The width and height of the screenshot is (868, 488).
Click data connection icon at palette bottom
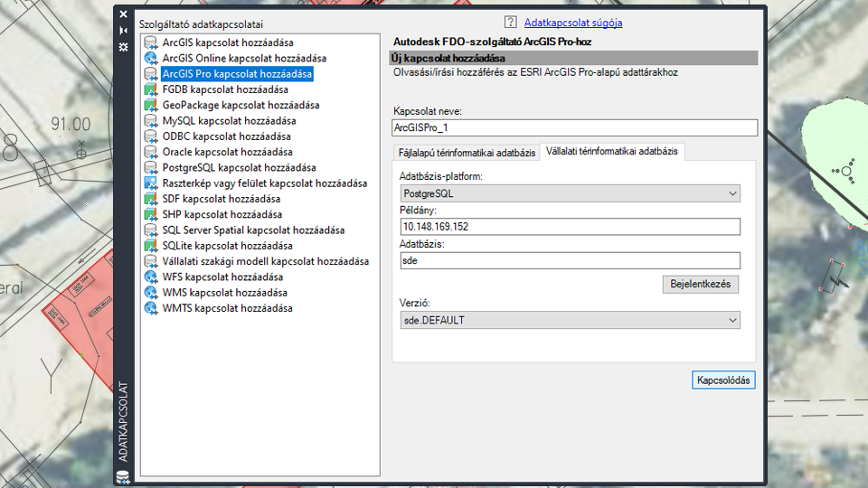(x=123, y=477)
